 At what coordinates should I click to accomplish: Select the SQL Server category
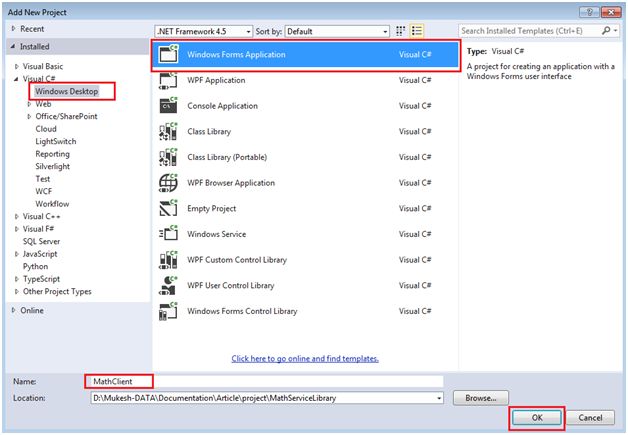tap(41, 242)
